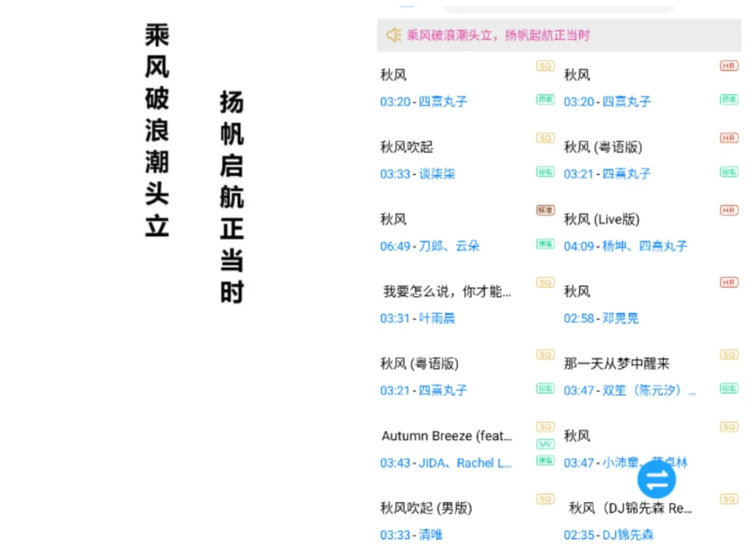Image resolution: width=748 pixels, height=560 pixels.
Task: Toggle the green badge next to Autumn Breeze
Action: tap(545, 461)
